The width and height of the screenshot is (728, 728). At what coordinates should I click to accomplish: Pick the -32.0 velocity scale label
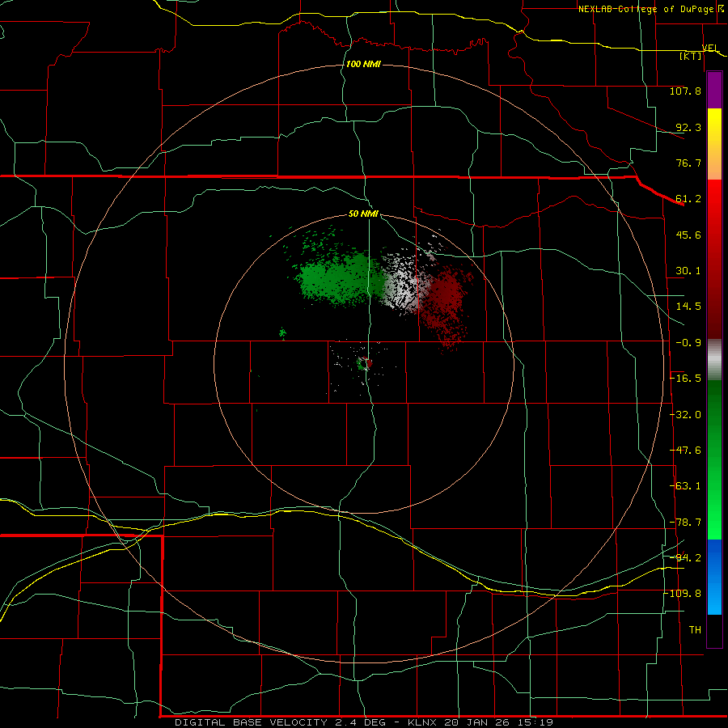[685, 415]
